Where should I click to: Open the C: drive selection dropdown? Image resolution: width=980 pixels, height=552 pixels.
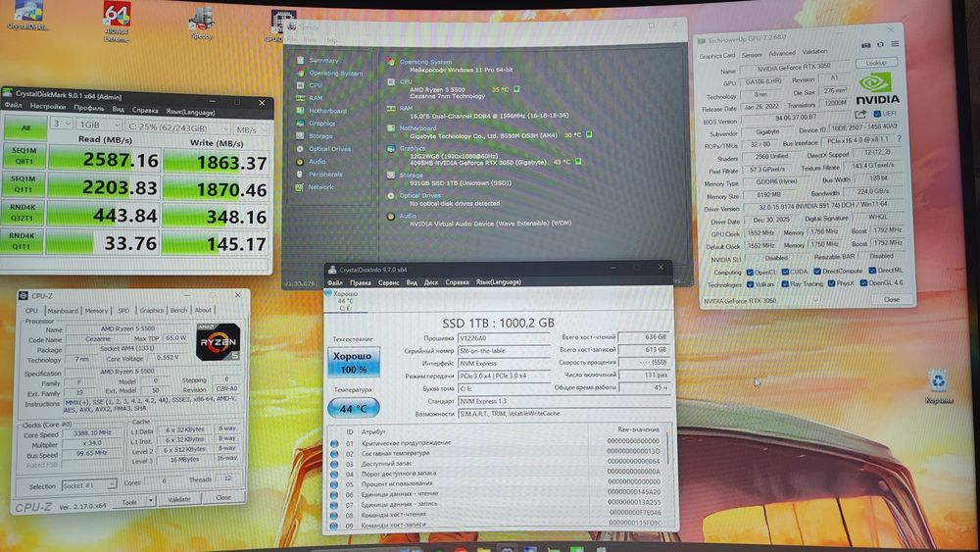click(x=177, y=128)
